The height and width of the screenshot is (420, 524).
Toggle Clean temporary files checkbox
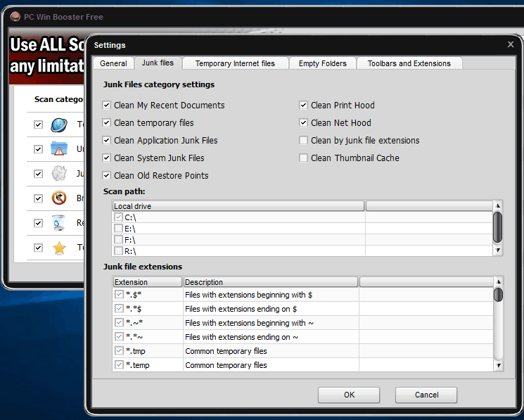[x=106, y=122]
